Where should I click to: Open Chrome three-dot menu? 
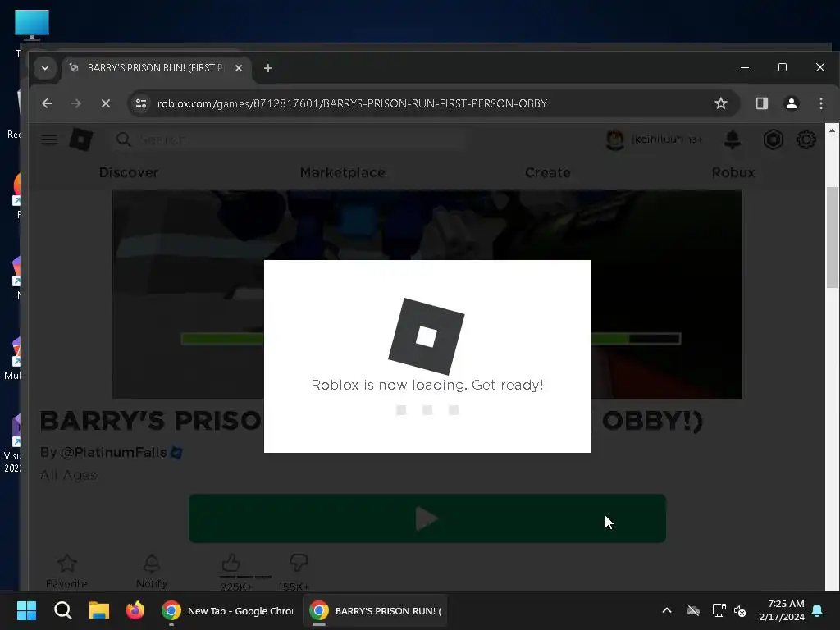[820, 103]
